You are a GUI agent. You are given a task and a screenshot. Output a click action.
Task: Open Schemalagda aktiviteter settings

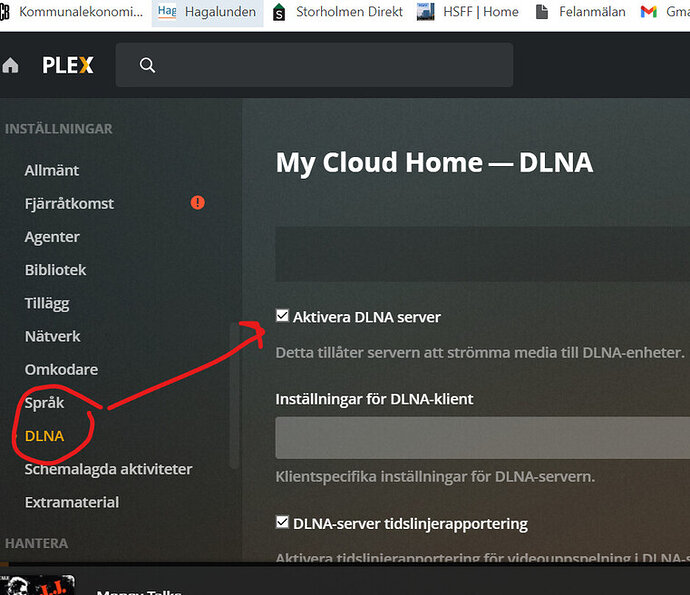pos(108,469)
